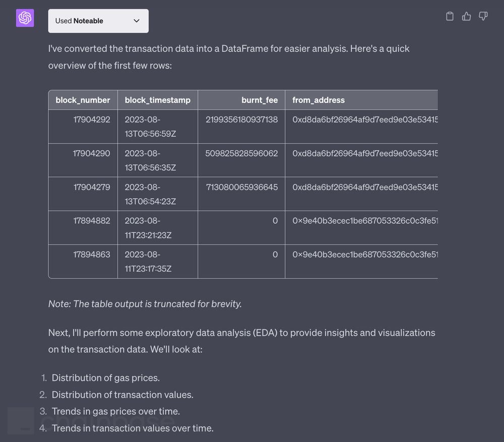504x442 pixels.
Task: Click the block_number column header
Action: tap(83, 100)
